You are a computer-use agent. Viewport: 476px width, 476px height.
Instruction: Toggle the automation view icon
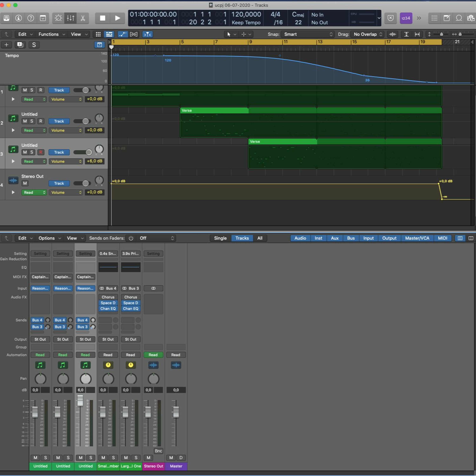pyautogui.click(x=122, y=34)
